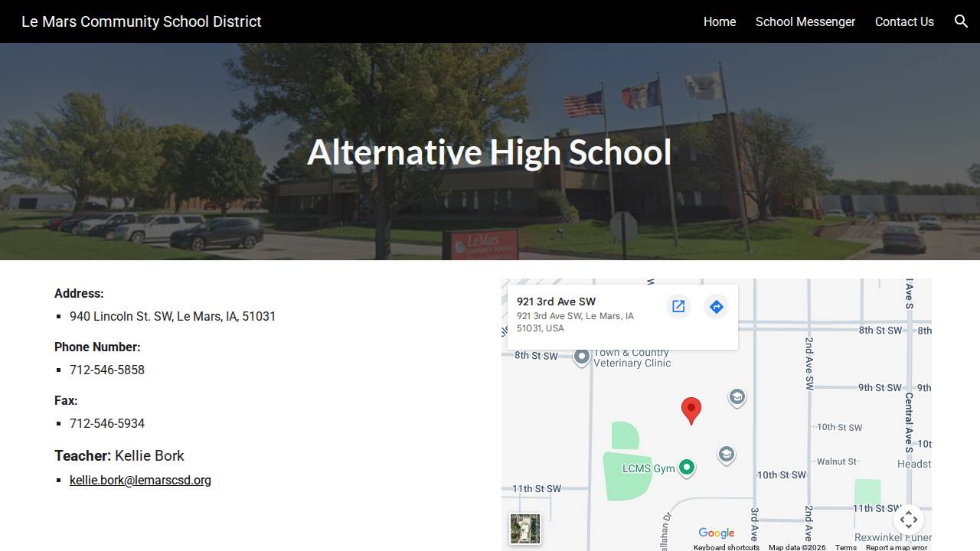Click the Le Mars Community School District title
The height and width of the screenshot is (551, 980).
[141, 21]
